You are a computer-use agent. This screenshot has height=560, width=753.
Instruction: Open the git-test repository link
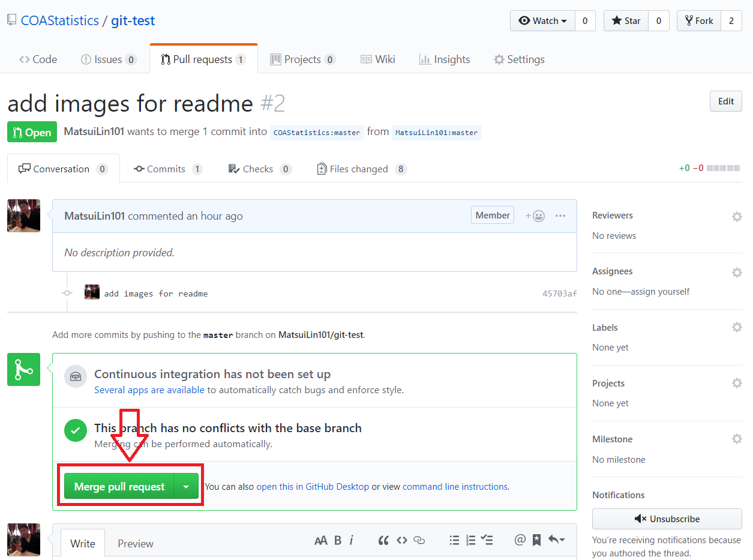tap(133, 20)
